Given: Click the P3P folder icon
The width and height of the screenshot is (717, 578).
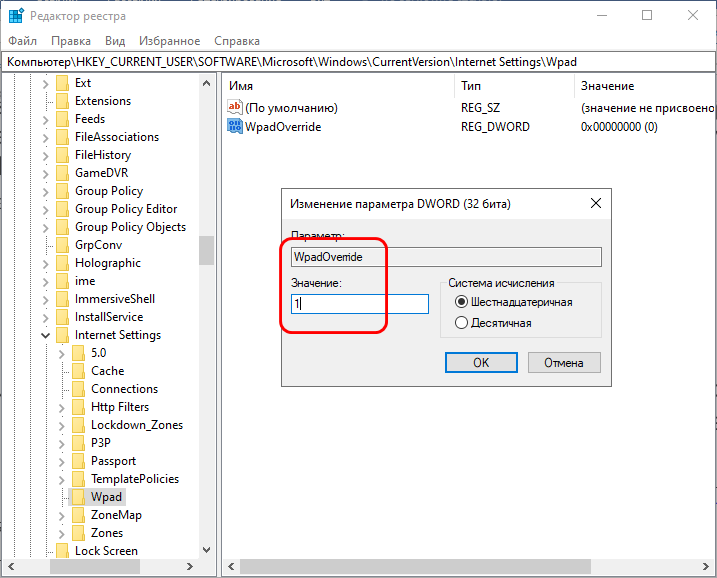Looking at the screenshot, I should point(79,443).
